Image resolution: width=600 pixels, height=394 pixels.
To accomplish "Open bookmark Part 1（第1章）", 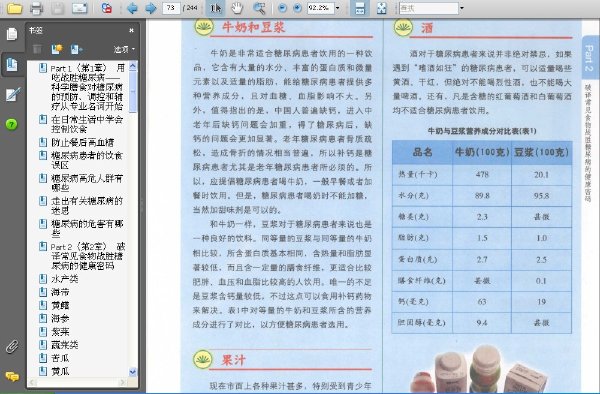I will (87, 87).
